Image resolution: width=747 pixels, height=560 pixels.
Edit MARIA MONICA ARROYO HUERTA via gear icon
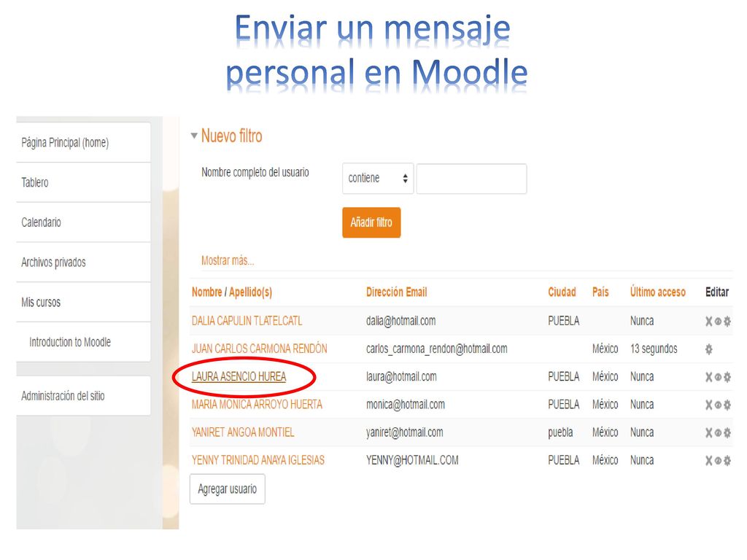point(727,405)
